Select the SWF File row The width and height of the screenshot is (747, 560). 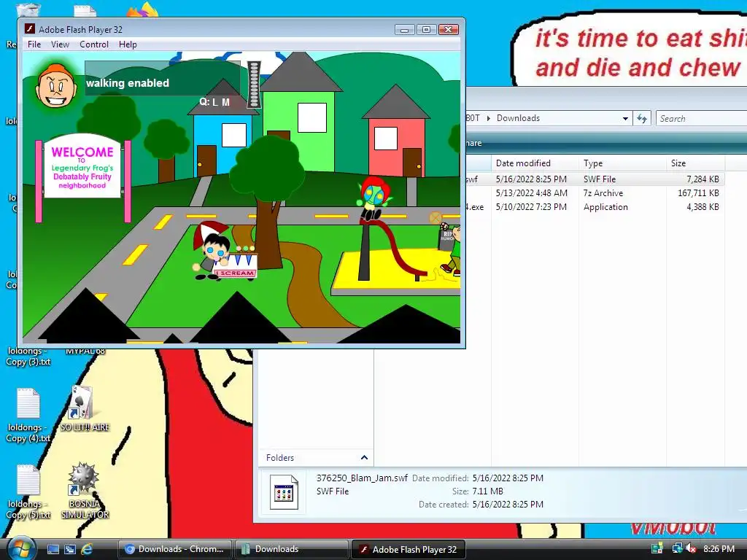pyautogui.click(x=595, y=179)
